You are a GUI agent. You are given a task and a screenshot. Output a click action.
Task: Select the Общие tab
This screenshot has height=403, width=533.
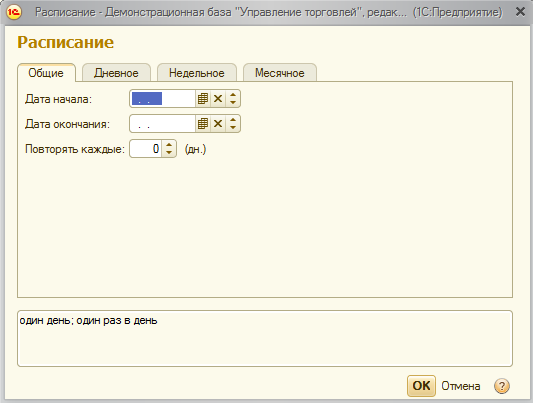[x=46, y=73]
